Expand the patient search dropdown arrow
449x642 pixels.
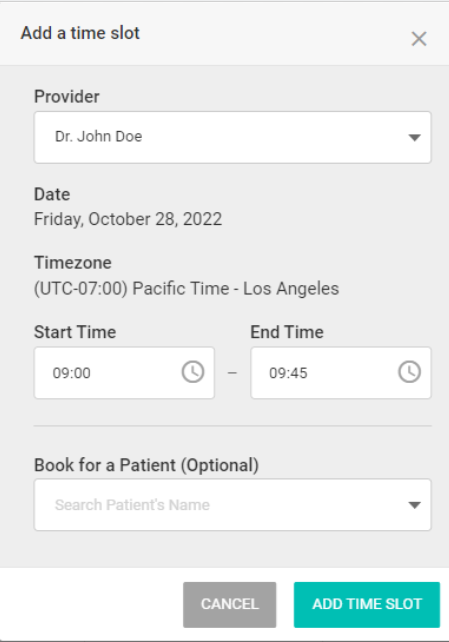(x=415, y=505)
